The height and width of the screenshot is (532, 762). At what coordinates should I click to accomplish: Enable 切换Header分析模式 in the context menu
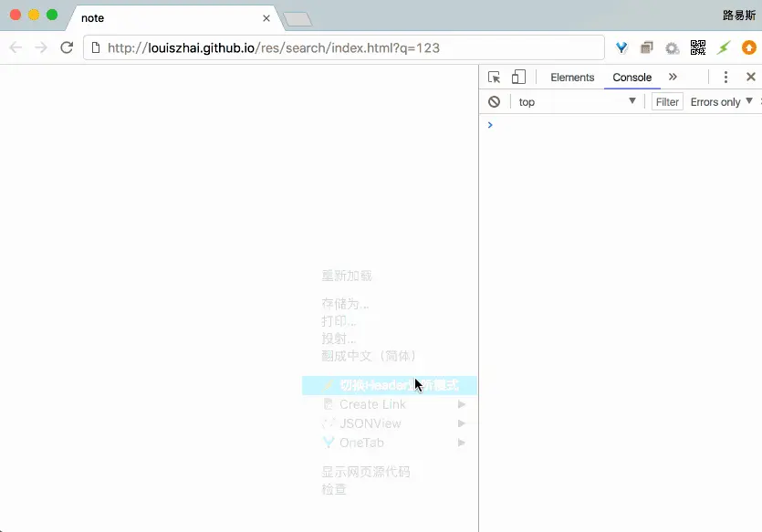[383, 384]
